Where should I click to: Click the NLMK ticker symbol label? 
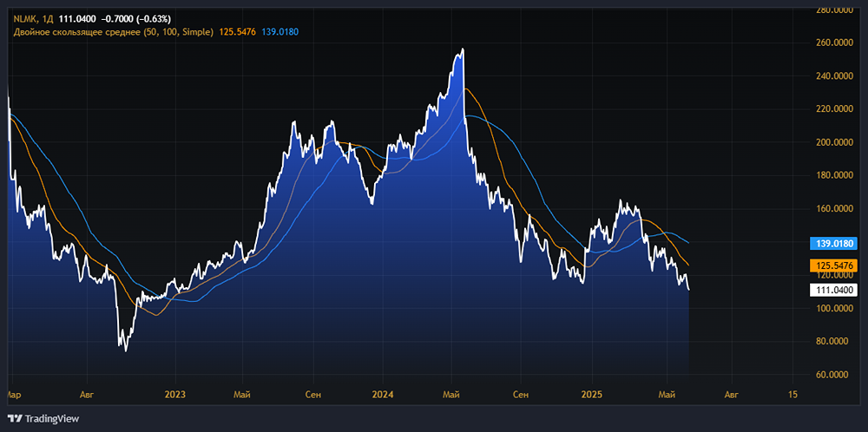click(24, 21)
